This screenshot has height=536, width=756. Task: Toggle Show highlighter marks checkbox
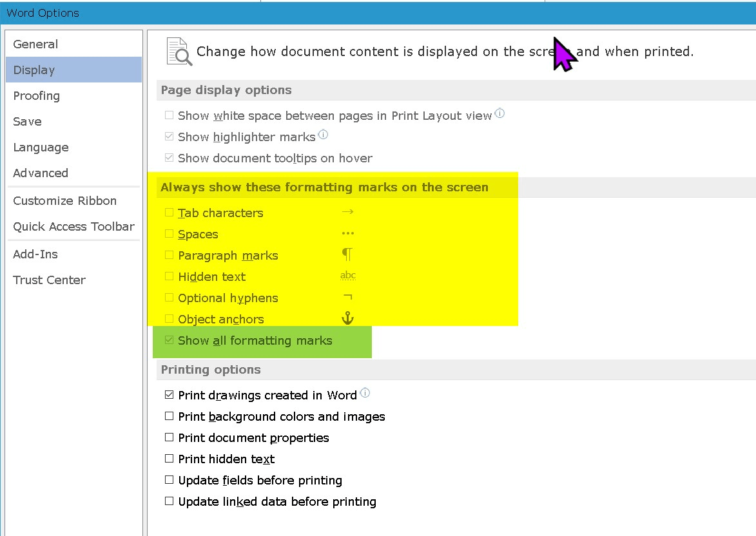(x=169, y=137)
